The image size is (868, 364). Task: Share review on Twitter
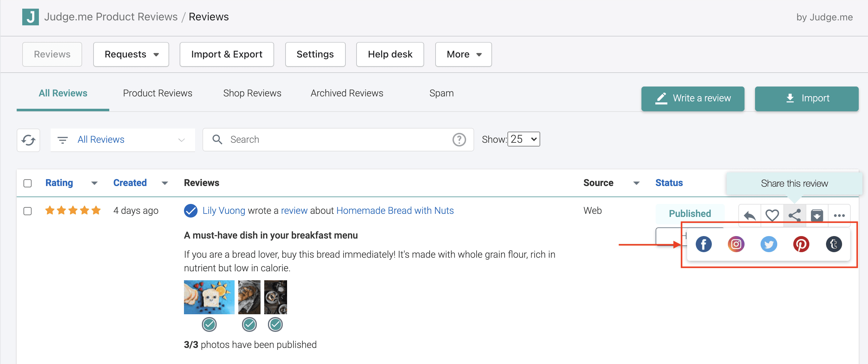pyautogui.click(x=769, y=244)
